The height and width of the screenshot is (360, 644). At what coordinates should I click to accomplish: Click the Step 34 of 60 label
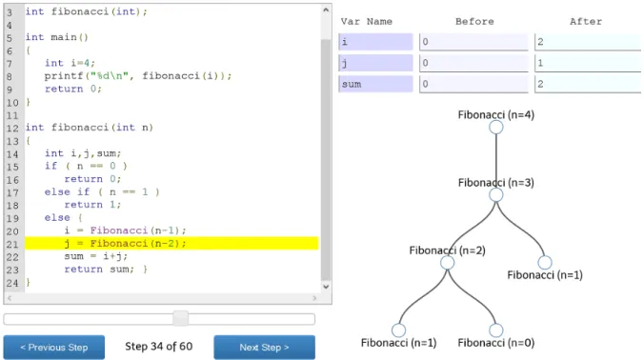pos(159,347)
